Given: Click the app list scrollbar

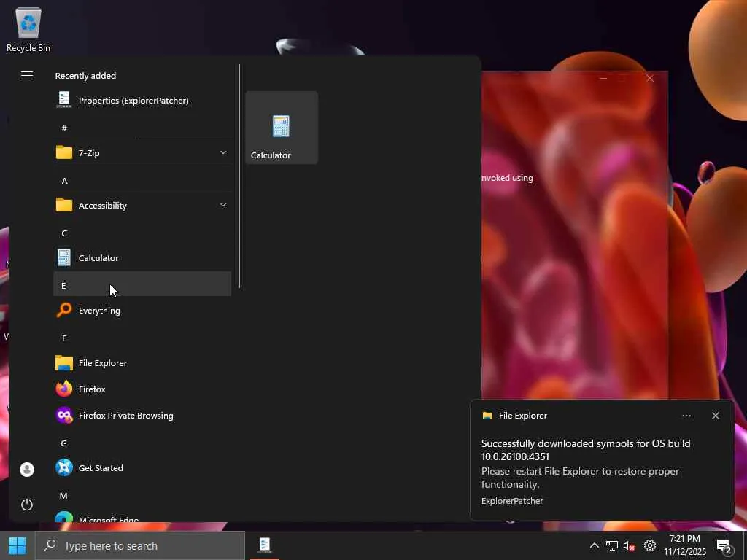Looking at the screenshot, I should (239, 176).
